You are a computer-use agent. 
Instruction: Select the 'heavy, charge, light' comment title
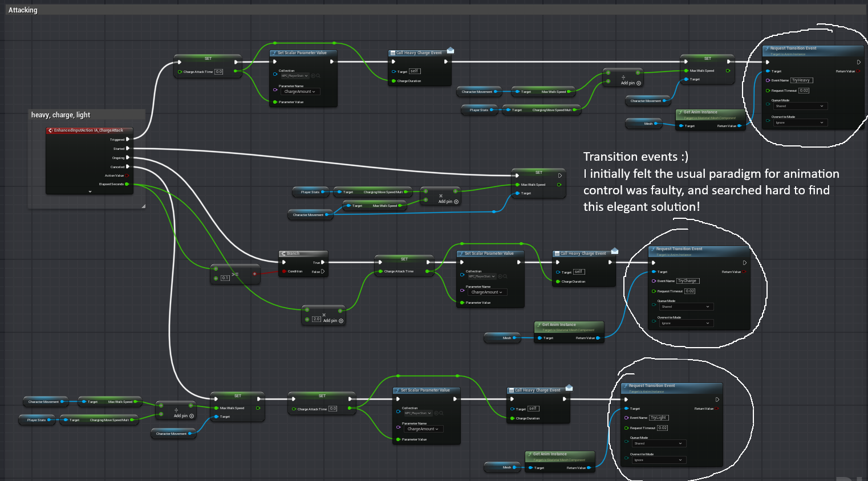click(60, 115)
